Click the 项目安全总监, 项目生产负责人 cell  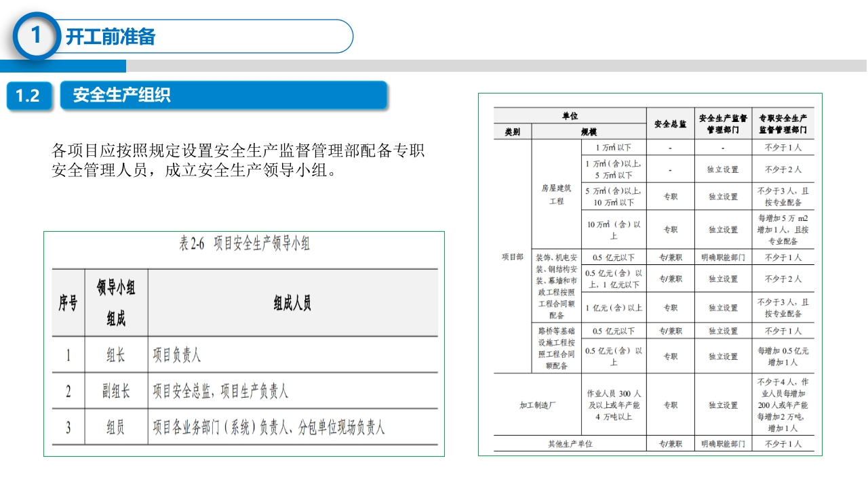(220, 391)
